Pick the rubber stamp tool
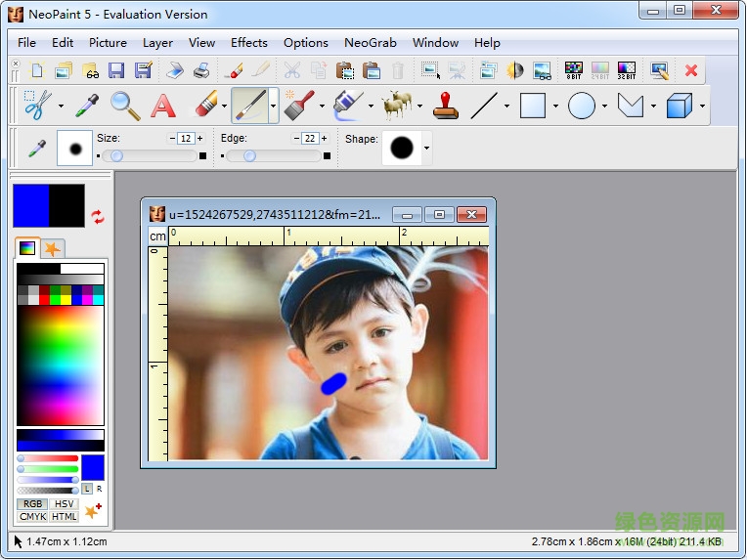The image size is (747, 560). click(446, 105)
